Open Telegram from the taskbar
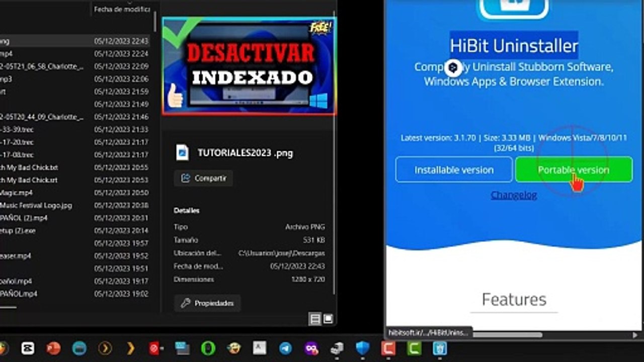644x362 pixels. [x=285, y=348]
